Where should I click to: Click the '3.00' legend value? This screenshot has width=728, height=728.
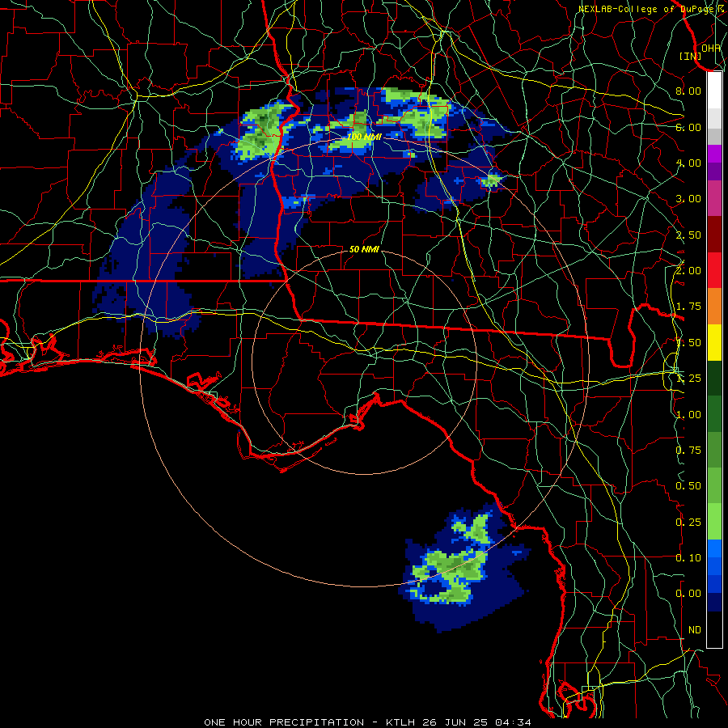pyautogui.click(x=688, y=199)
